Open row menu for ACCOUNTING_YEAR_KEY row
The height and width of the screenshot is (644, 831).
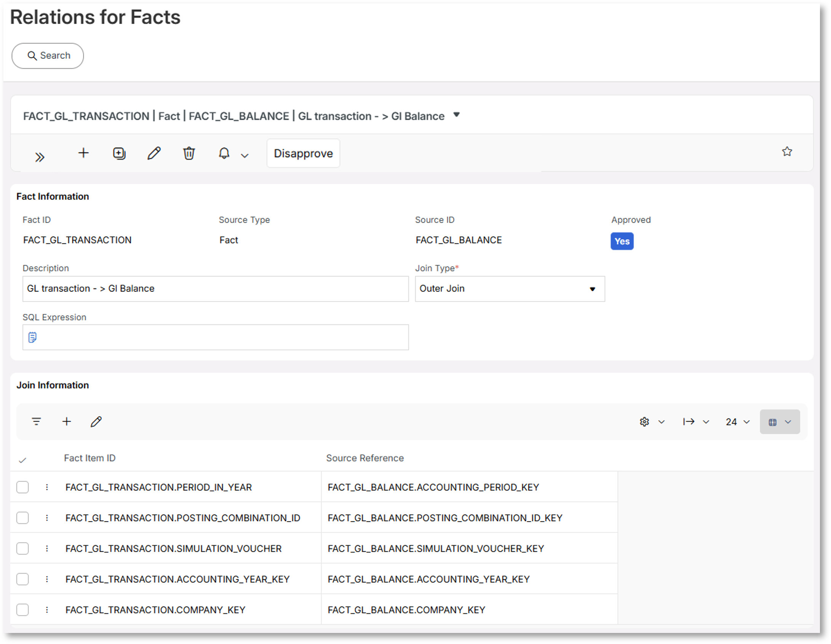[47, 579]
